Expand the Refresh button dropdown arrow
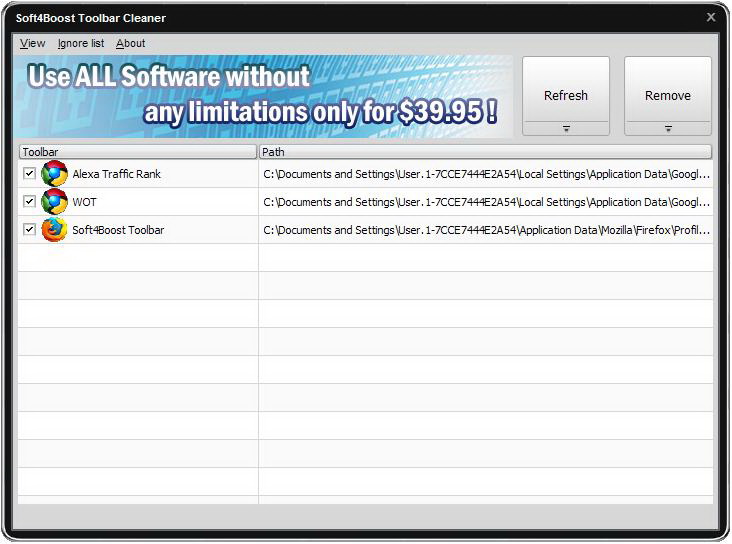732x544 pixels. point(566,128)
